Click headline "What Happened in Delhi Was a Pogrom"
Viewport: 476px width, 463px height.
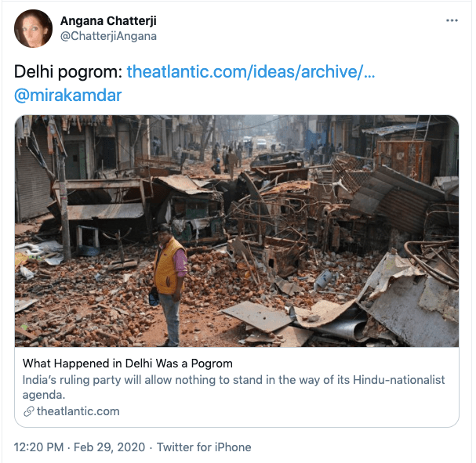coord(128,364)
